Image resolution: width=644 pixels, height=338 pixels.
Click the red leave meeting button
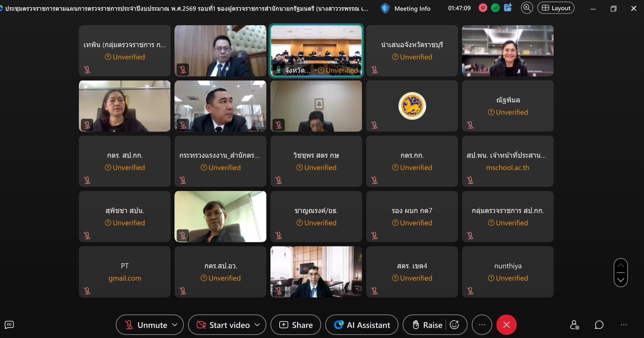506,325
